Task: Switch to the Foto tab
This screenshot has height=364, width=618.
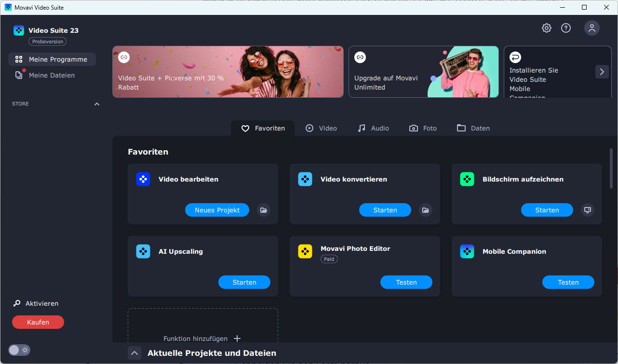Action: [423, 128]
